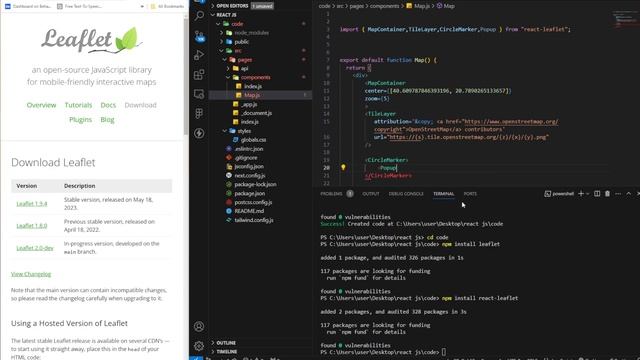
Task: Open the Thunder Client lightning icon
Action: pos(199,133)
